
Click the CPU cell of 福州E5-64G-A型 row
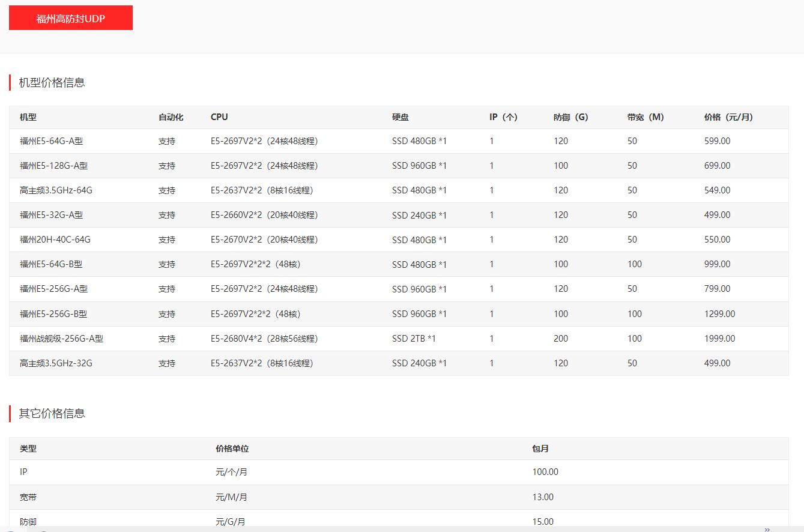pos(264,141)
